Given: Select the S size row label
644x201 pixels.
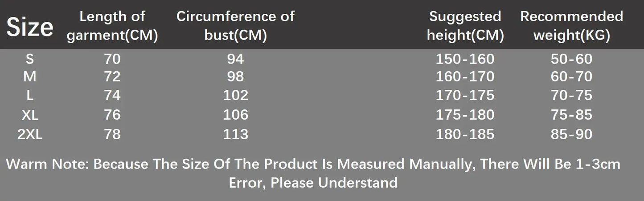Looking at the screenshot, I should (x=30, y=59).
